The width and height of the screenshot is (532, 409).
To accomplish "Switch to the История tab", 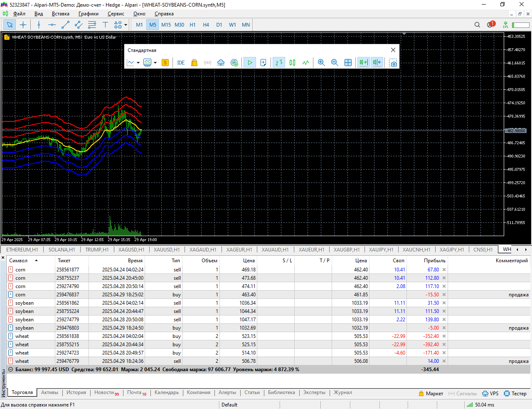I will click(76, 392).
